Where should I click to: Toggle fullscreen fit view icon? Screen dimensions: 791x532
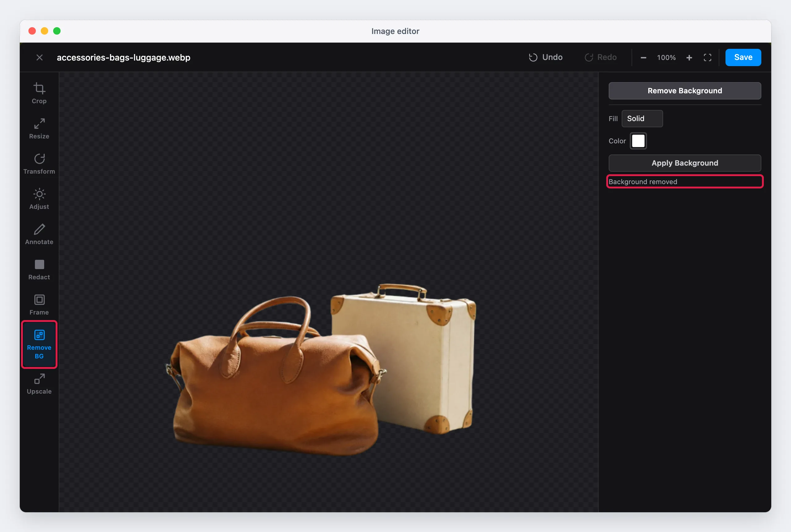[x=707, y=58]
